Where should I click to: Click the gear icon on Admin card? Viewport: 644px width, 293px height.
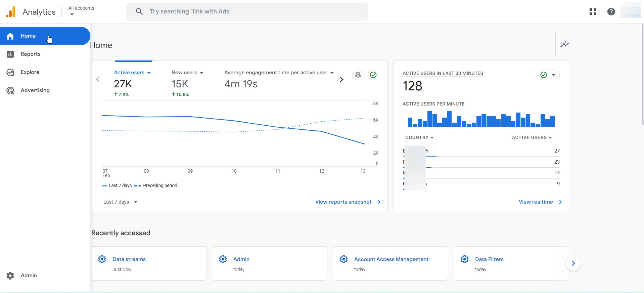tap(223, 259)
